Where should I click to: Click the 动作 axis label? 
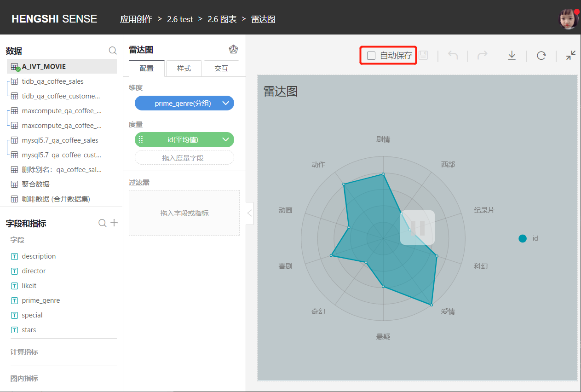pyautogui.click(x=318, y=164)
